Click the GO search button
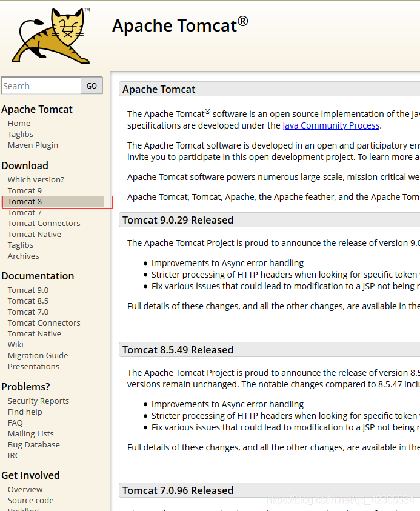The image size is (420, 511). click(x=92, y=85)
